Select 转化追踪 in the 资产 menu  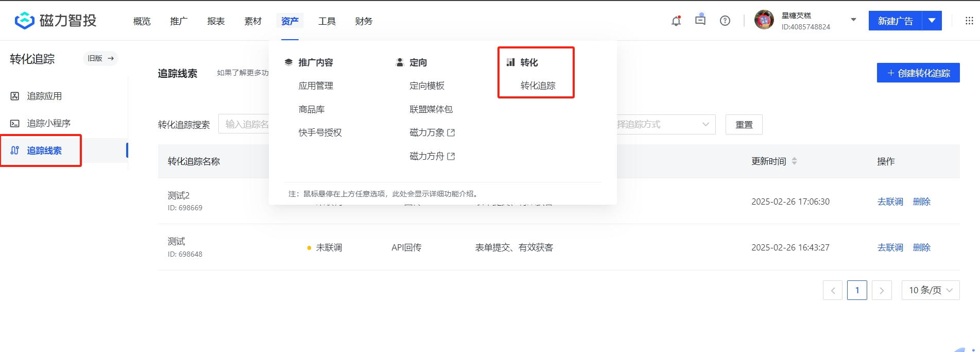[x=538, y=86]
